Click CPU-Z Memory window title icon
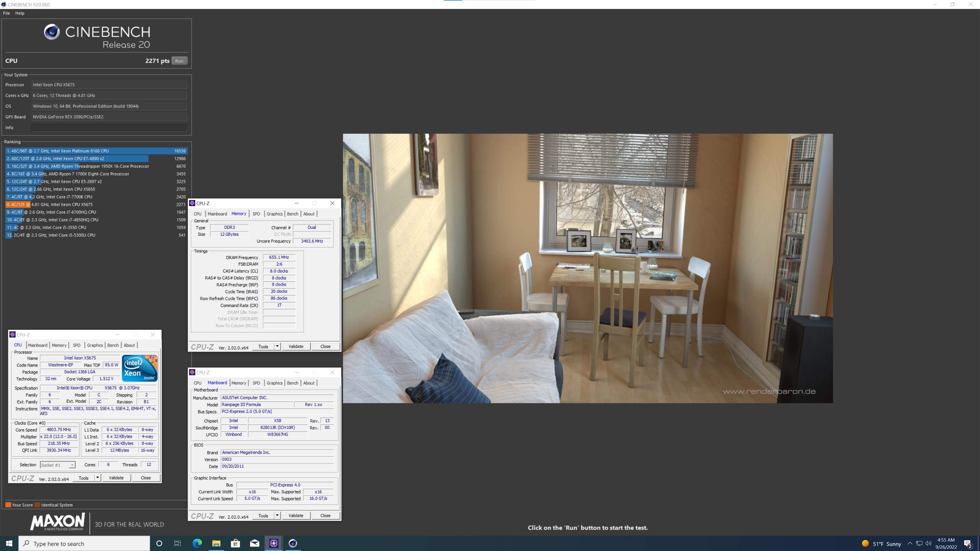 (192, 203)
